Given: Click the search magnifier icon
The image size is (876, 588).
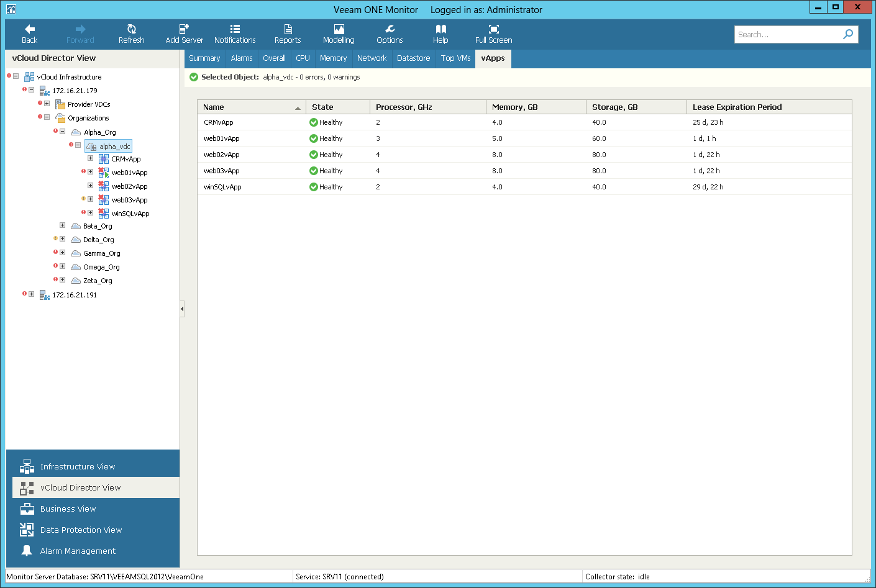Looking at the screenshot, I should (x=848, y=34).
